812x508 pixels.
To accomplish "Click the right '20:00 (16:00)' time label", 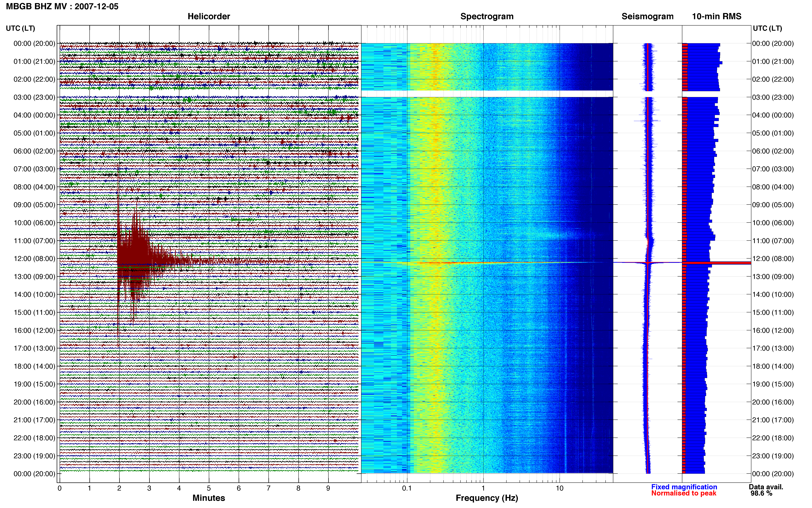I will (x=773, y=402).
